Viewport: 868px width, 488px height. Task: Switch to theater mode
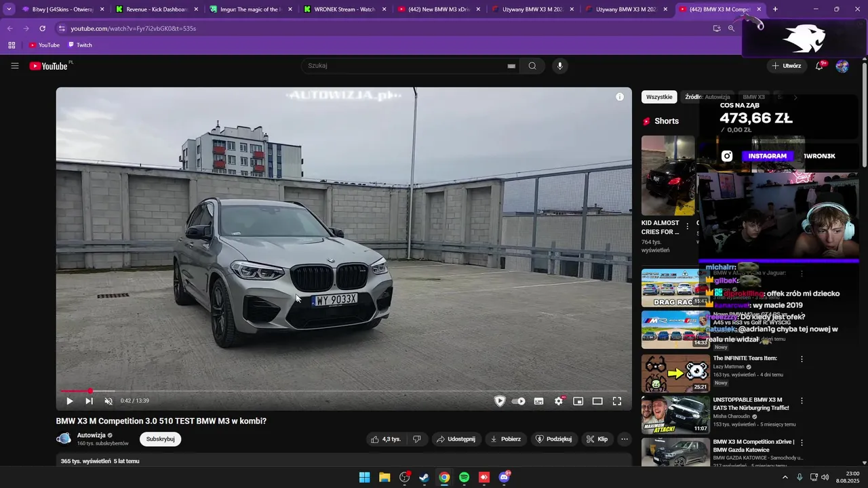[x=597, y=401]
